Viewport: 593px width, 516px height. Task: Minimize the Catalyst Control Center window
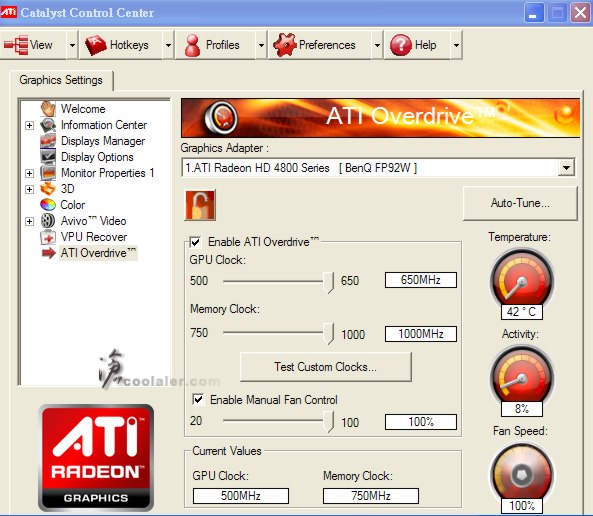coord(534,12)
